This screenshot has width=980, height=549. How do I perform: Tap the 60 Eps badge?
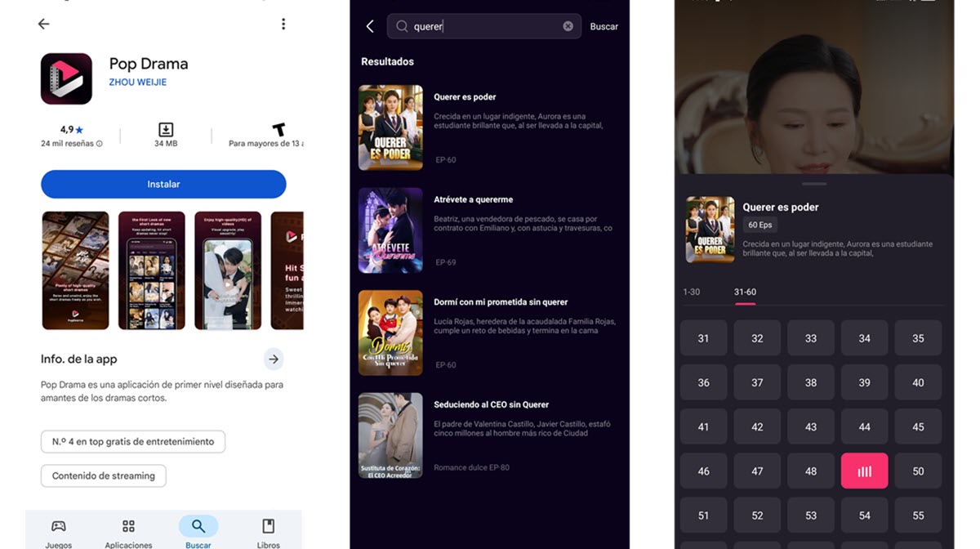(759, 225)
